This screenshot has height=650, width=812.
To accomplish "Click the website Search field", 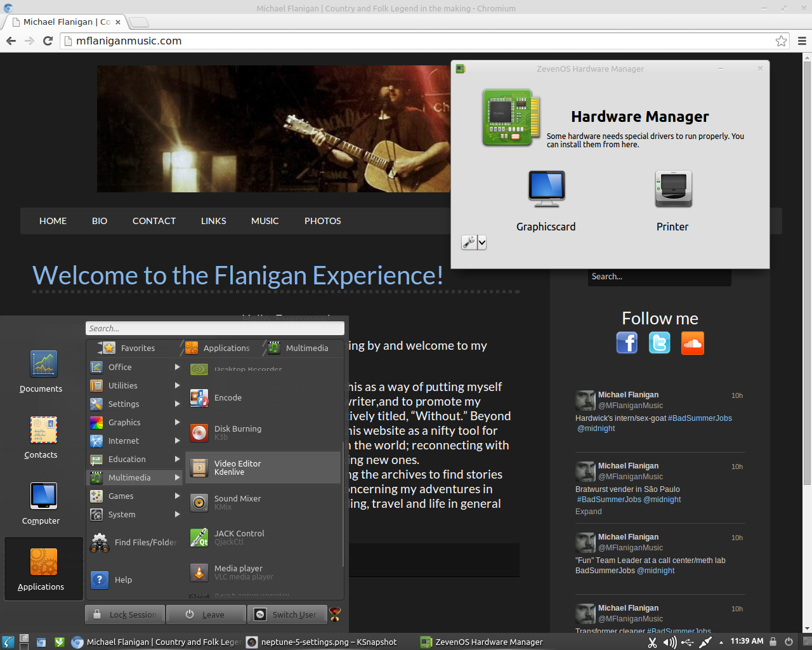I will 659,277.
